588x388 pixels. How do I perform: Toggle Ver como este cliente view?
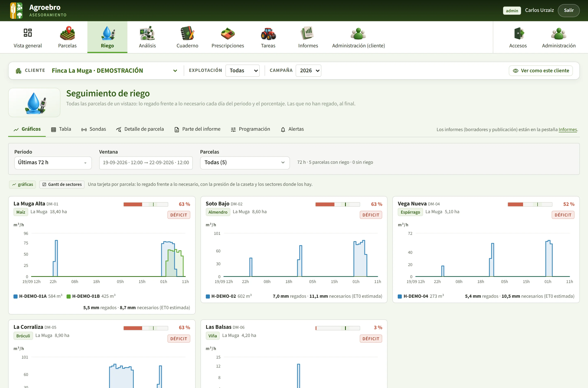[x=541, y=70]
